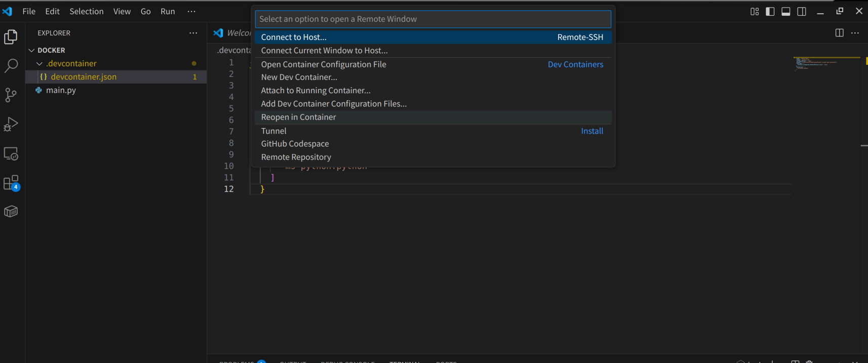Viewport: 868px width, 363px height.
Task: Restore down the VS Code window
Action: pos(840,11)
